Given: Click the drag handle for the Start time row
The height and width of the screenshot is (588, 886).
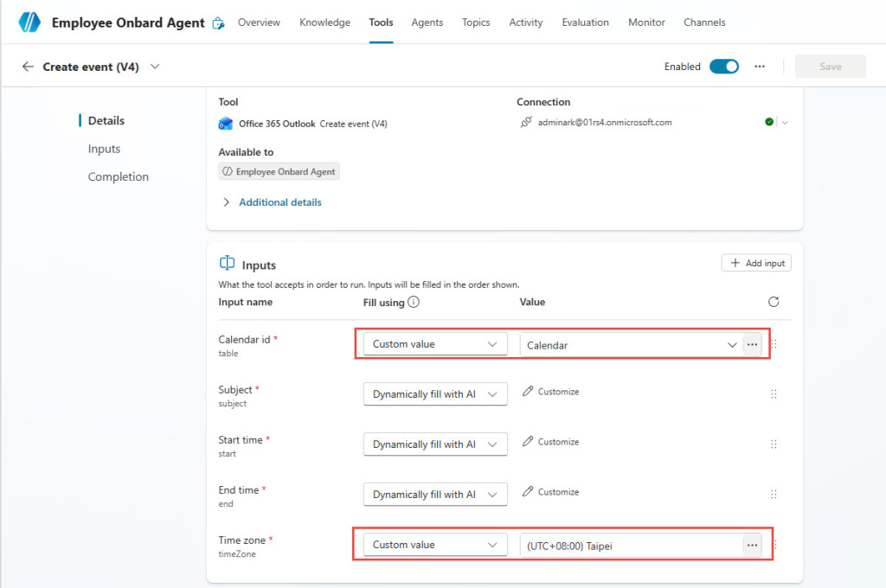Looking at the screenshot, I should (x=774, y=444).
